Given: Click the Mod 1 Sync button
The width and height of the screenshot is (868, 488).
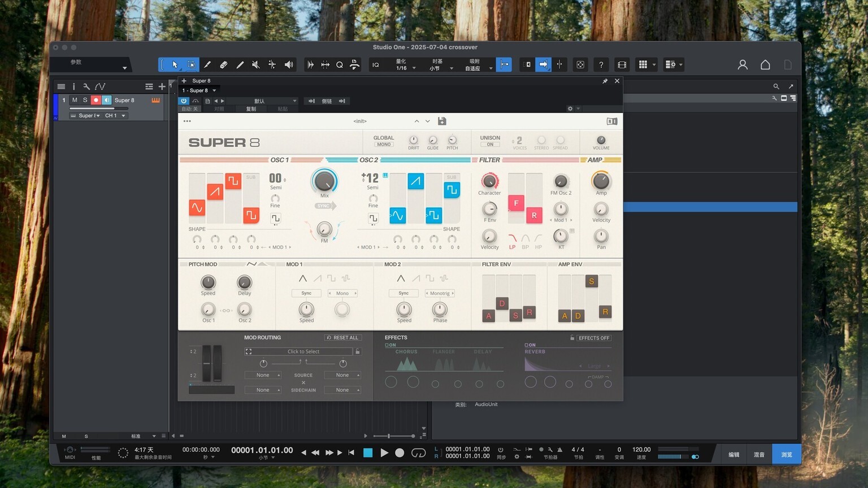Looking at the screenshot, I should point(306,293).
